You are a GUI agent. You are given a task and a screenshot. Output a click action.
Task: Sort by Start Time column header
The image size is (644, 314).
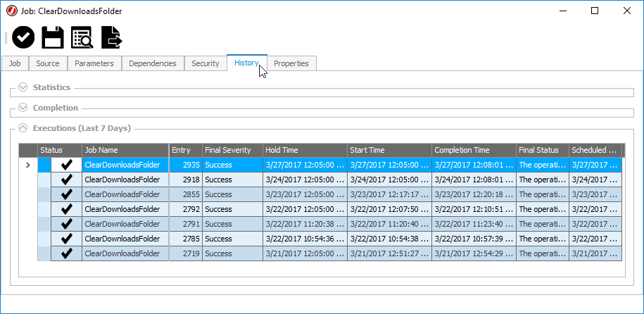click(x=389, y=150)
